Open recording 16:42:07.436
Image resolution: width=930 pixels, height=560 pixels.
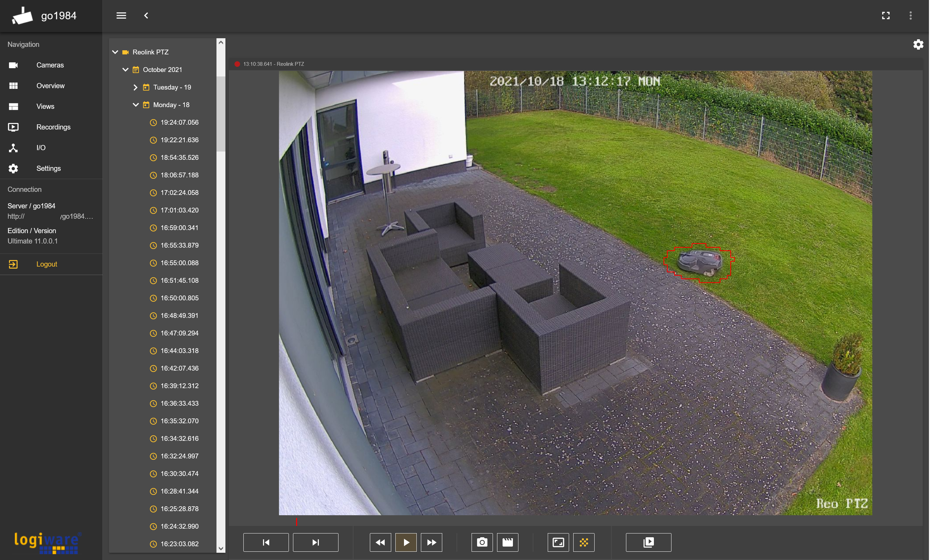coord(179,368)
